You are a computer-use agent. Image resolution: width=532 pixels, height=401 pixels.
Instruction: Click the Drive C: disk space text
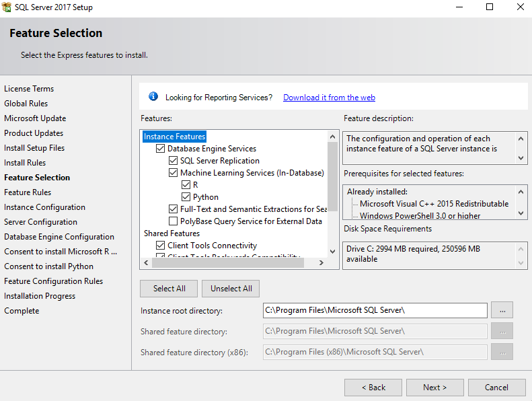(x=413, y=254)
